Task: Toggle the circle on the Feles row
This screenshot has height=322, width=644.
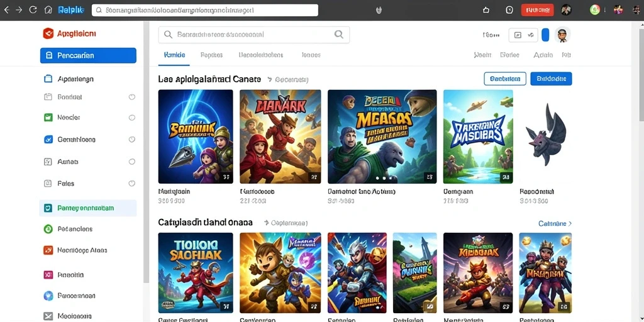Action: (132, 184)
